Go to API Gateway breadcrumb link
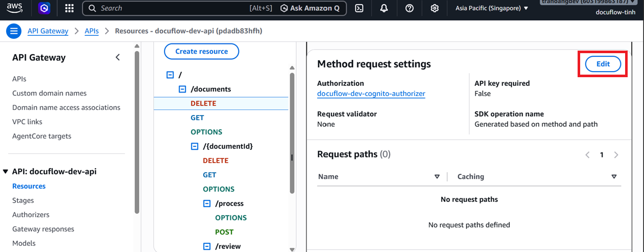Image resolution: width=644 pixels, height=252 pixels. [48, 31]
